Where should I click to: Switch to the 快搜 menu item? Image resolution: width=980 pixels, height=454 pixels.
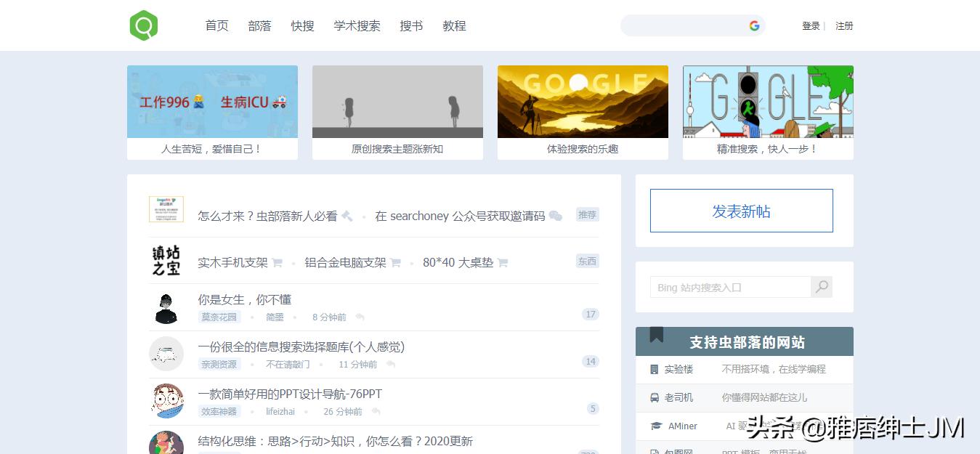(x=302, y=25)
